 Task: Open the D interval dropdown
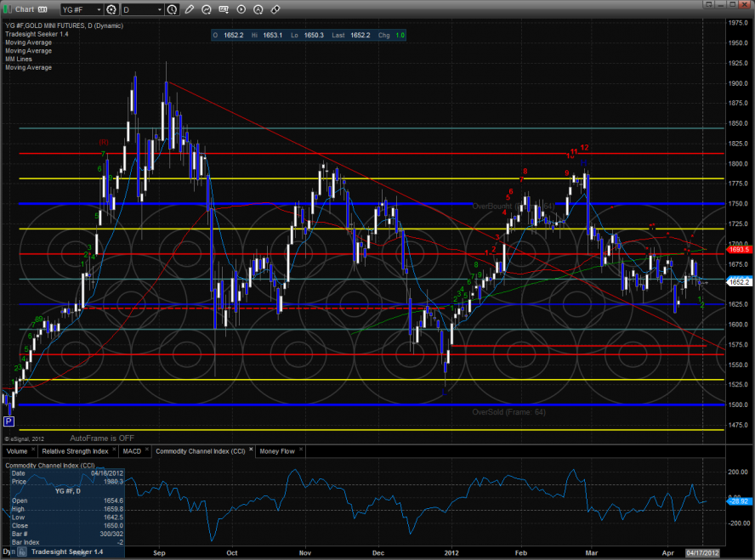[x=142, y=10]
